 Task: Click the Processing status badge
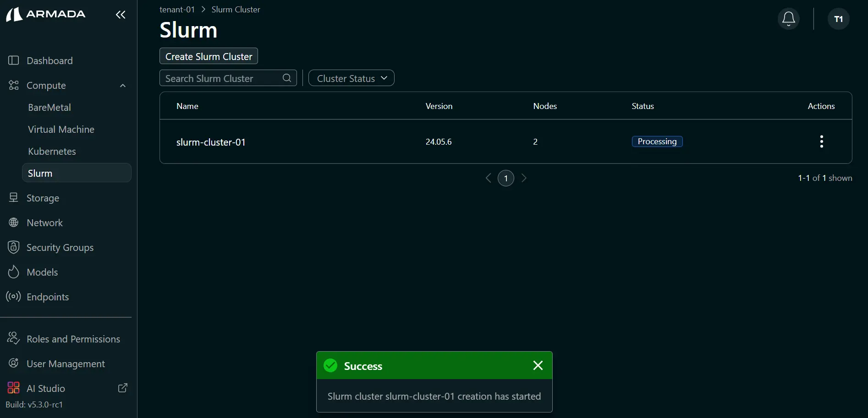point(657,141)
